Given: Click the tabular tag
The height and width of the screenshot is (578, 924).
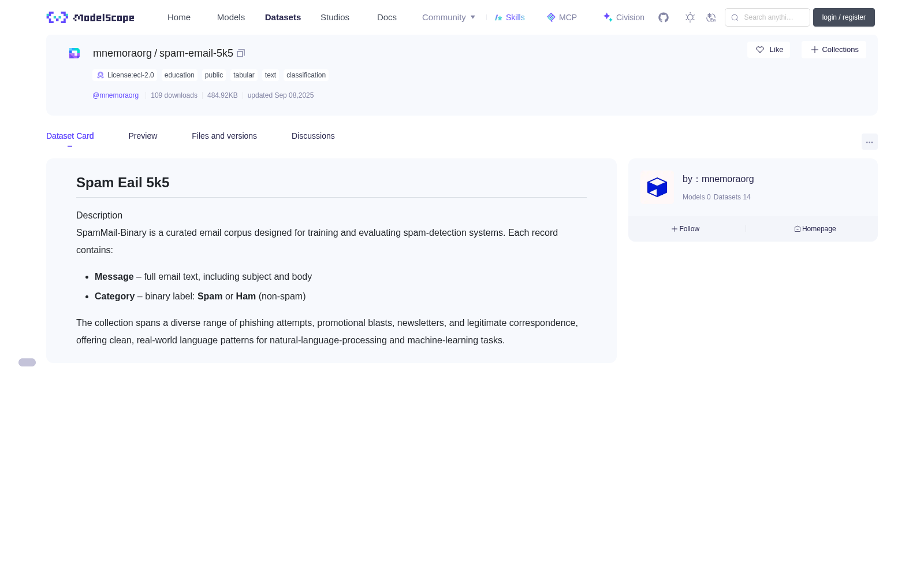Looking at the screenshot, I should (244, 75).
